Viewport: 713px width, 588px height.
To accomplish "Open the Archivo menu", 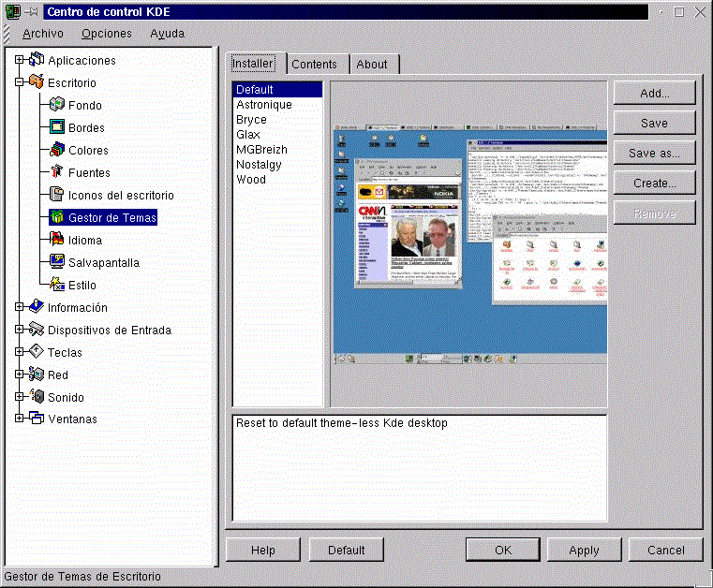I will 43,34.
